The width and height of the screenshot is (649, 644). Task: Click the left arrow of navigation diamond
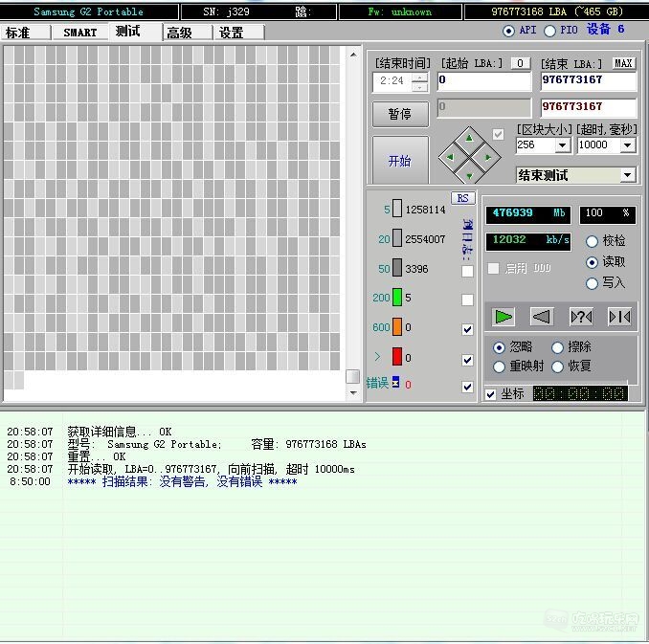450,157
